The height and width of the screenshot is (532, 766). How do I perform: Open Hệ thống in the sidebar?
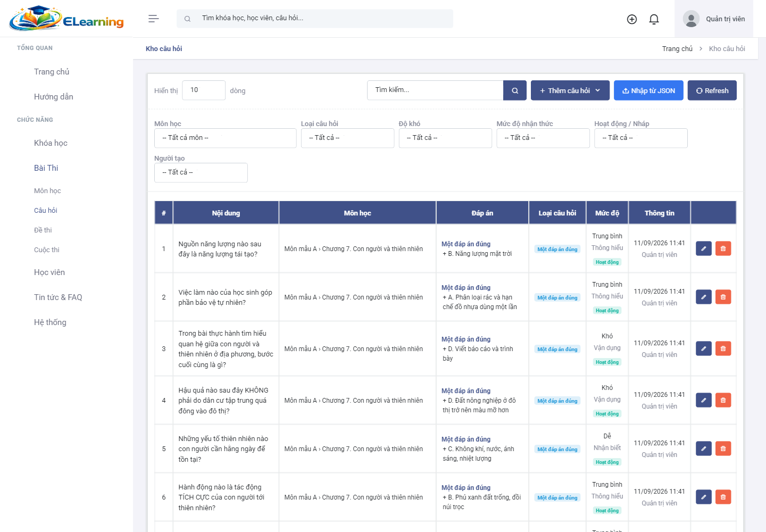(x=50, y=322)
